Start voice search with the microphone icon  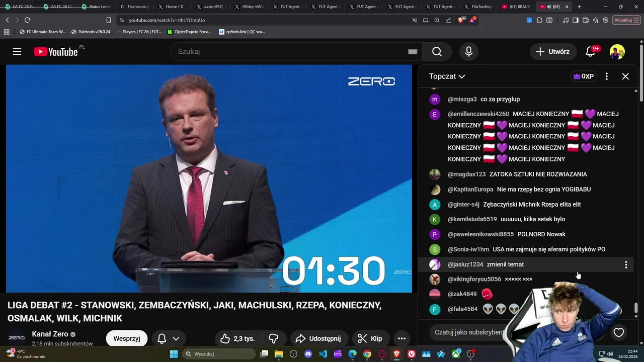click(x=468, y=52)
